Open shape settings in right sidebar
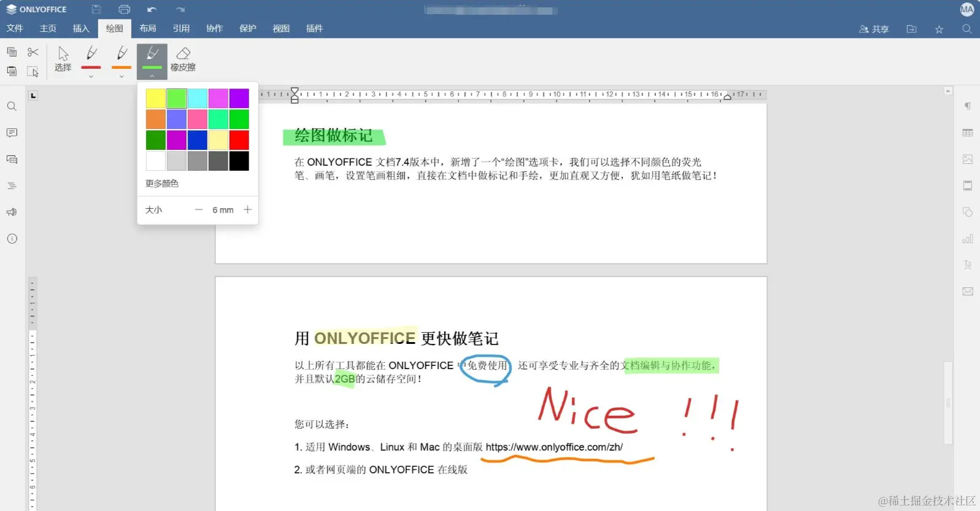Image resolution: width=980 pixels, height=511 pixels. point(968,212)
